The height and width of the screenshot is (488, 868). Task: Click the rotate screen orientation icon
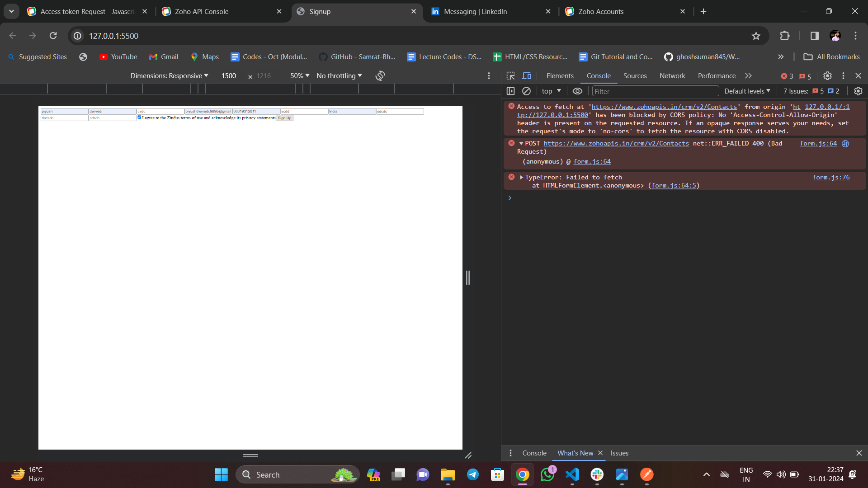(380, 76)
